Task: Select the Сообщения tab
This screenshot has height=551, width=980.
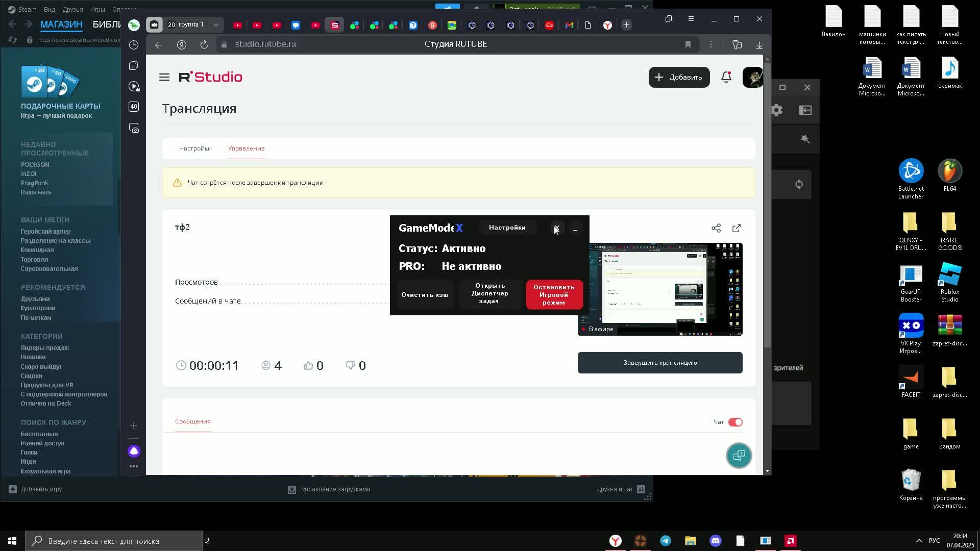Action: [192, 421]
